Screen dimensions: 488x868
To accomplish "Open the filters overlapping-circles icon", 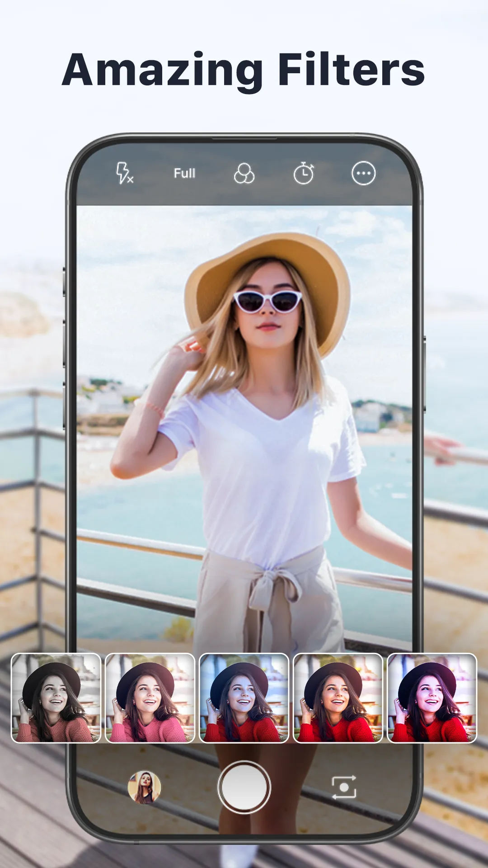I will click(244, 173).
